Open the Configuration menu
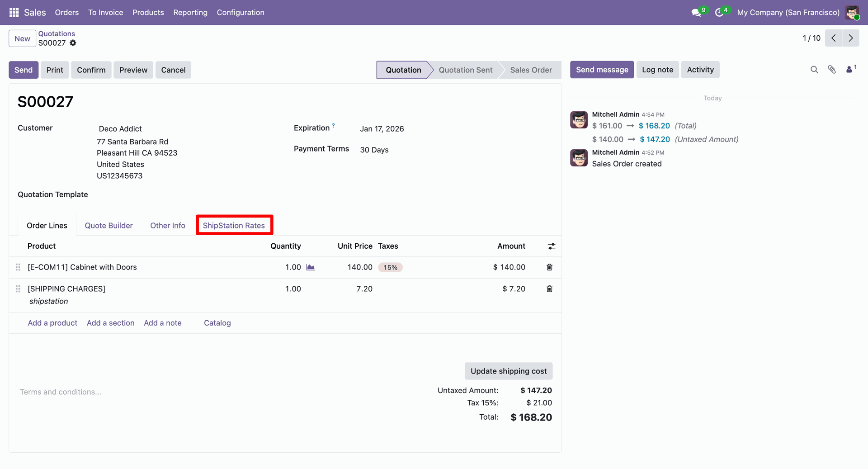This screenshot has height=469, width=868. (240, 12)
